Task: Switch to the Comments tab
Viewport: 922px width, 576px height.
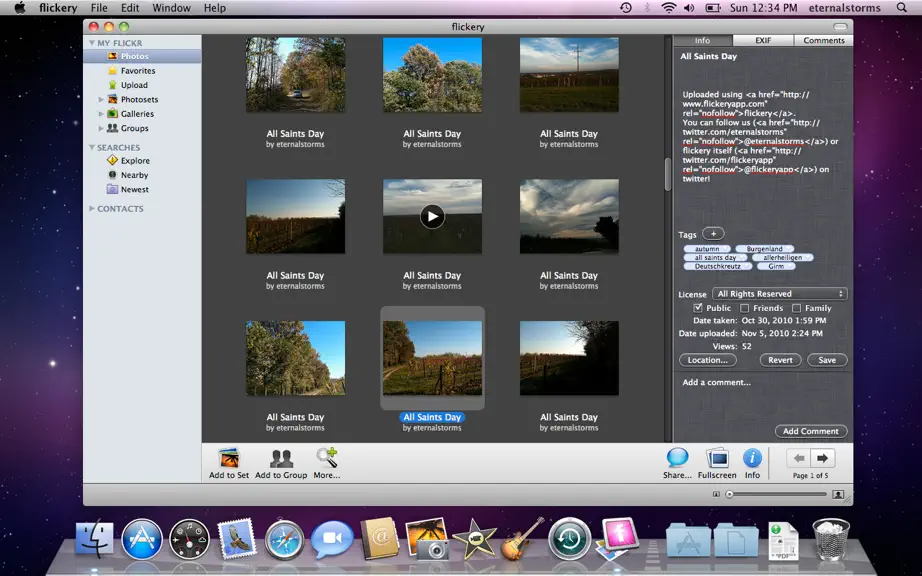Action: 824,40
